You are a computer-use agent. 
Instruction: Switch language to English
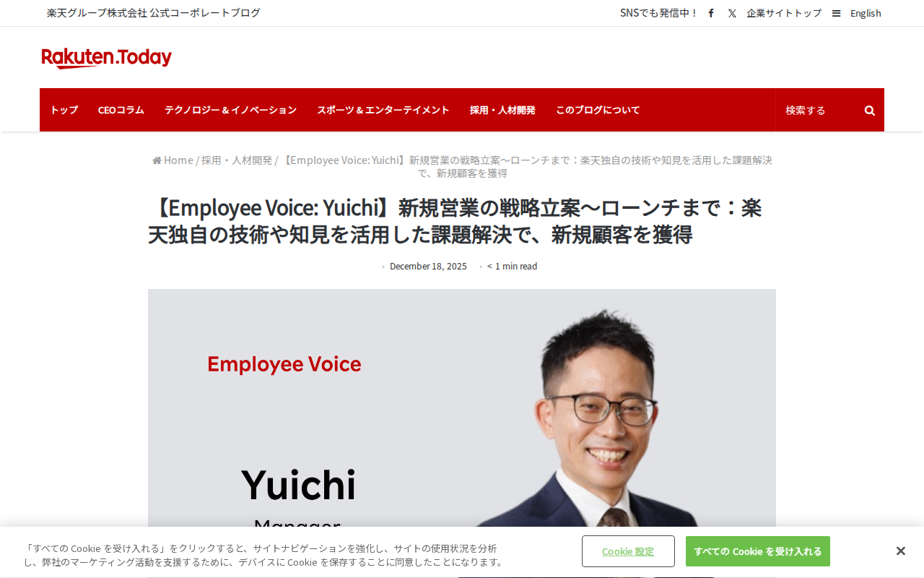point(866,13)
